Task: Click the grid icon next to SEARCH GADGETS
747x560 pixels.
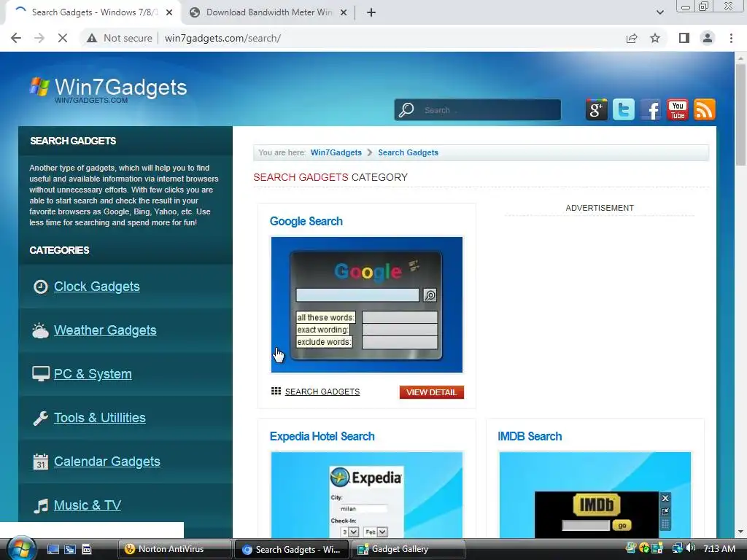Action: tap(276, 391)
